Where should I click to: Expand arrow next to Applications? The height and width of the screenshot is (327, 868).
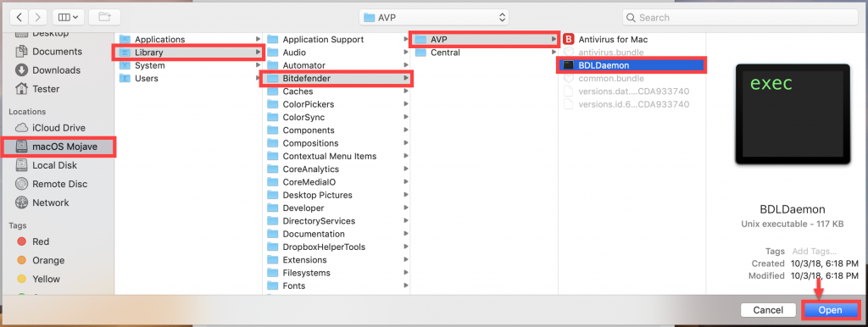pos(258,39)
